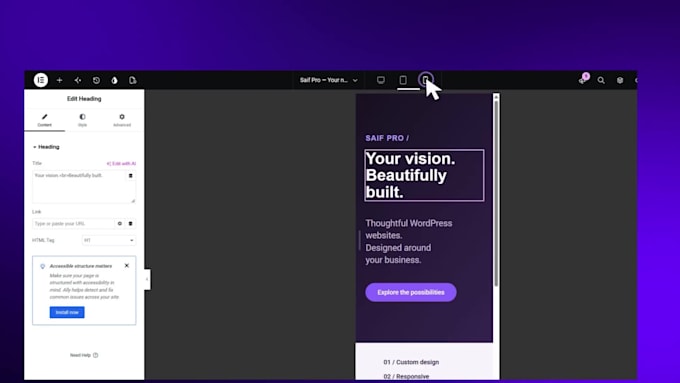The width and height of the screenshot is (680, 383).
Task: Click the Install now button
Action: tap(67, 312)
